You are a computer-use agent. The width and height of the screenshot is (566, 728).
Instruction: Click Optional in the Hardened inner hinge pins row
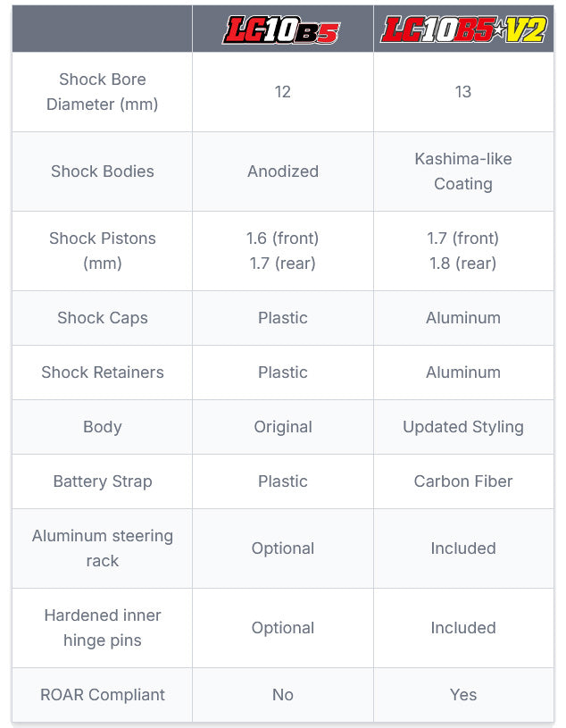point(282,628)
